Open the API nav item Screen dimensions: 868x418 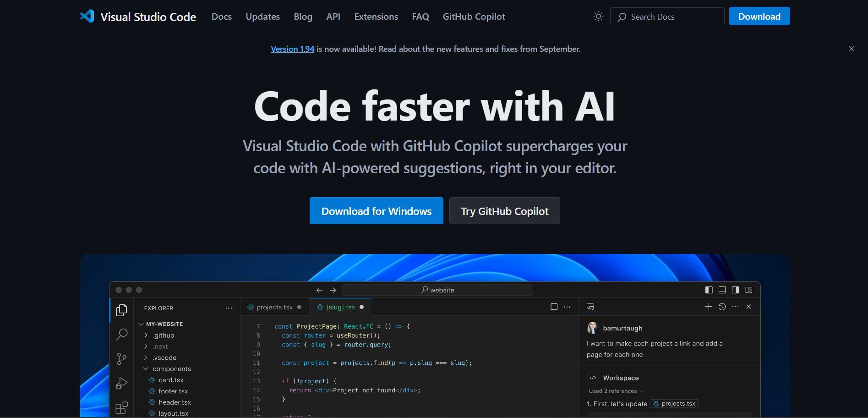tap(333, 16)
